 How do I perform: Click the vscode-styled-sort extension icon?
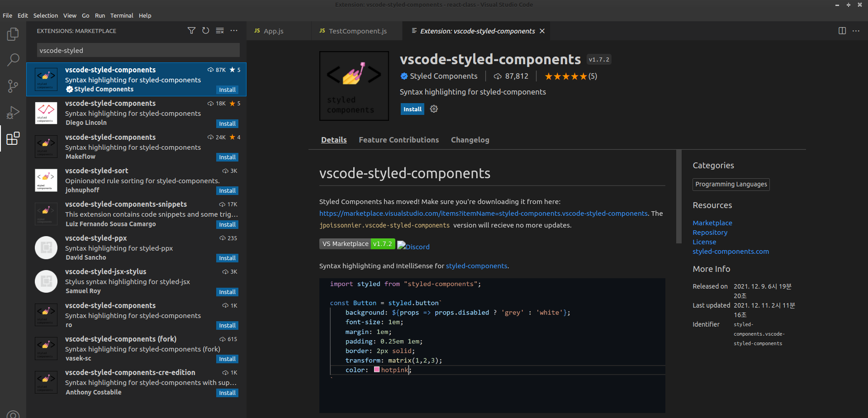coord(46,180)
